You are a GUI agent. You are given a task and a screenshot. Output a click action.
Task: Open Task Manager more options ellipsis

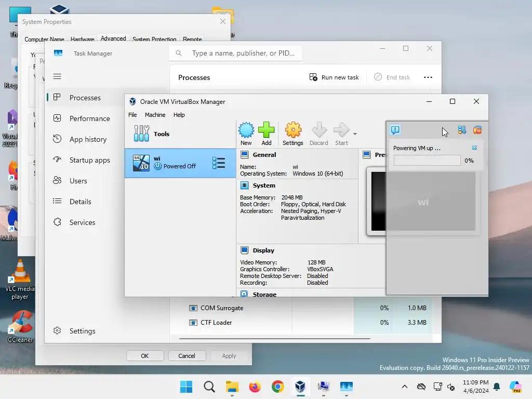pos(428,77)
